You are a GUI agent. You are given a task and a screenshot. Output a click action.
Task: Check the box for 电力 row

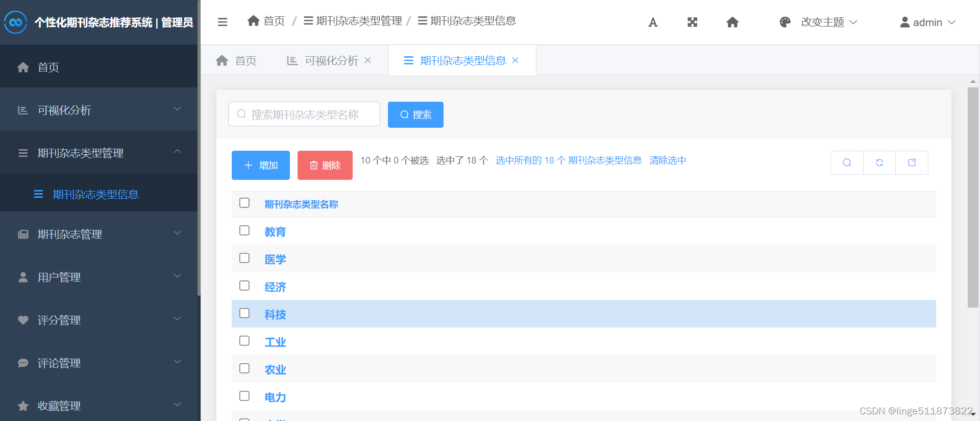point(244,396)
